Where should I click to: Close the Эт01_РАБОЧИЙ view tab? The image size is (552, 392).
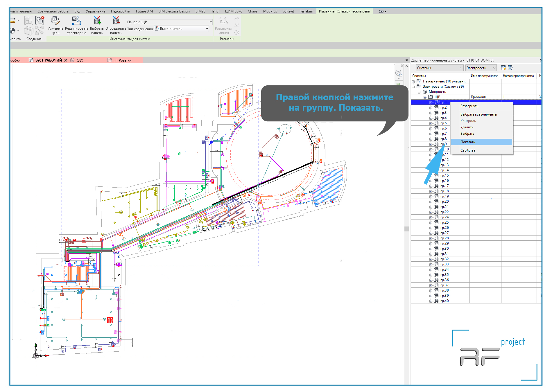pos(66,60)
